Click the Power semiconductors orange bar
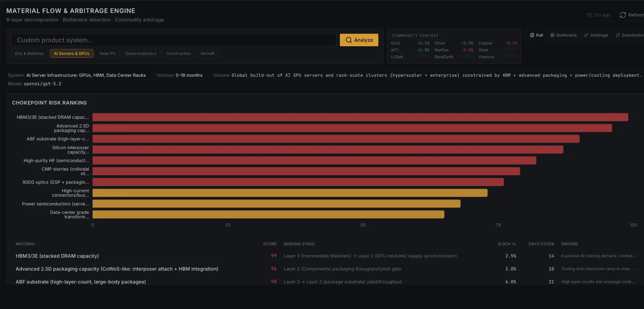Viewport: 644px width, 309px height. (276, 204)
